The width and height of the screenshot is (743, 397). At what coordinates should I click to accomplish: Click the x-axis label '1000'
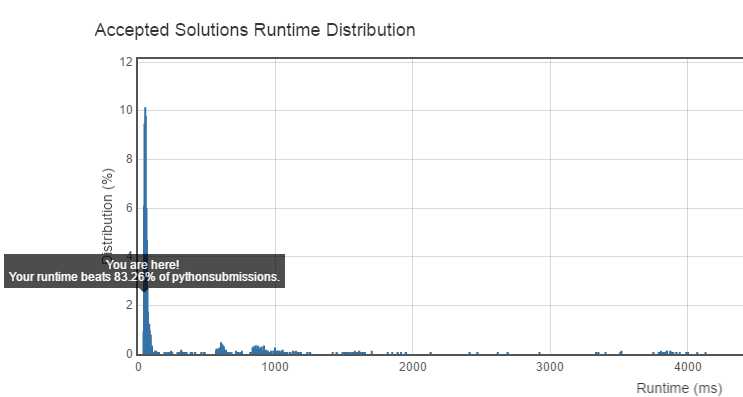pyautogui.click(x=275, y=367)
